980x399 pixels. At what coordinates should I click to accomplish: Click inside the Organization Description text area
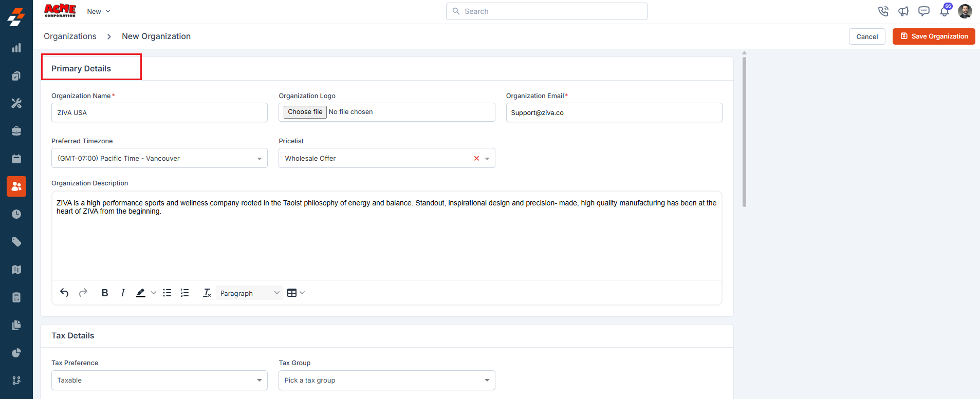tap(387, 236)
